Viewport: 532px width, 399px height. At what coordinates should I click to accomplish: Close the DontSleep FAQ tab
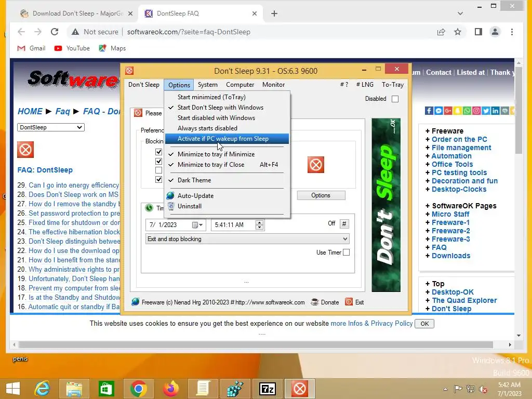pyautogui.click(x=255, y=14)
